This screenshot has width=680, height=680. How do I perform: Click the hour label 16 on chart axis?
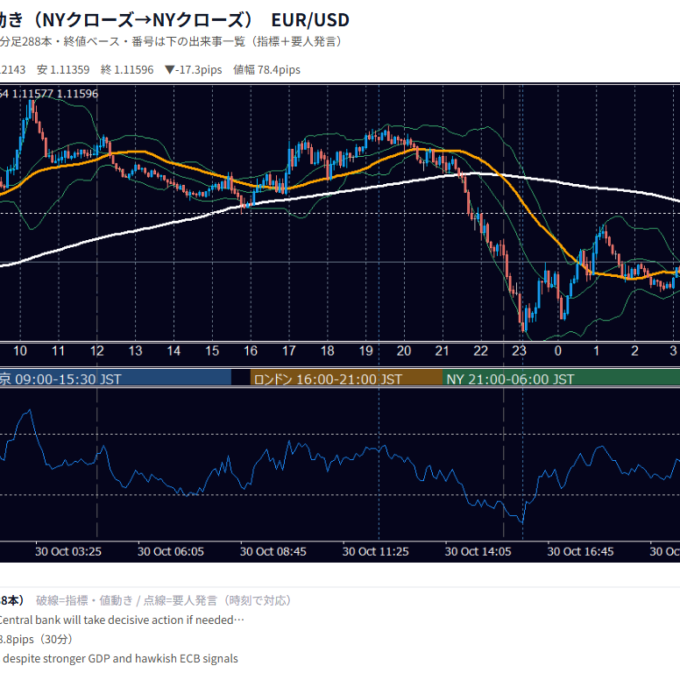[250, 351]
